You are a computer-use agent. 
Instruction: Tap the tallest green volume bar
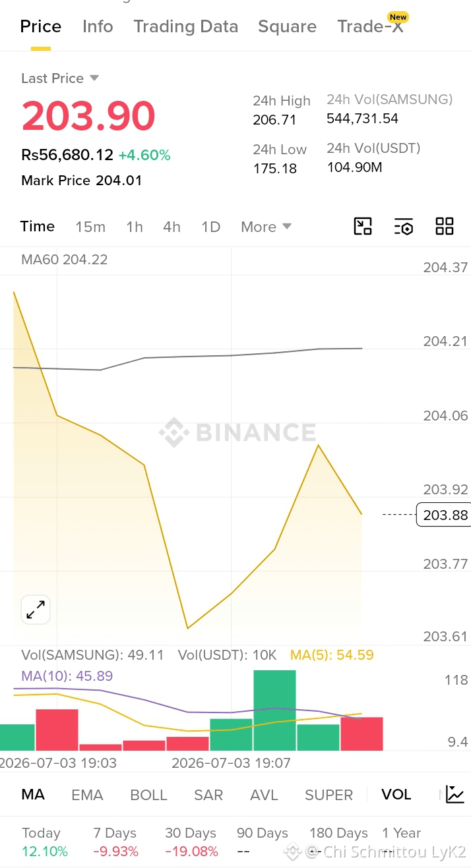(274, 710)
